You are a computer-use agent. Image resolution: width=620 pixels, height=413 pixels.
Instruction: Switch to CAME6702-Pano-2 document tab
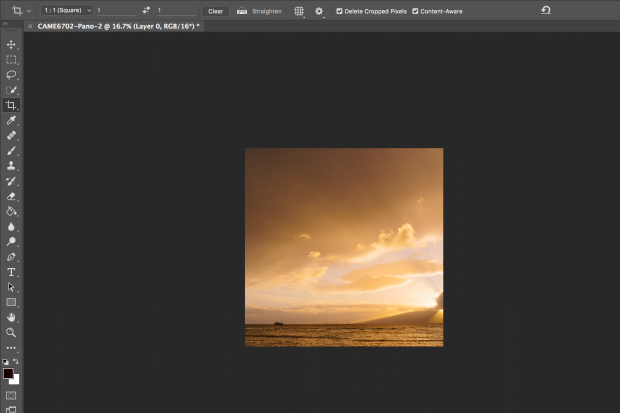click(118, 26)
